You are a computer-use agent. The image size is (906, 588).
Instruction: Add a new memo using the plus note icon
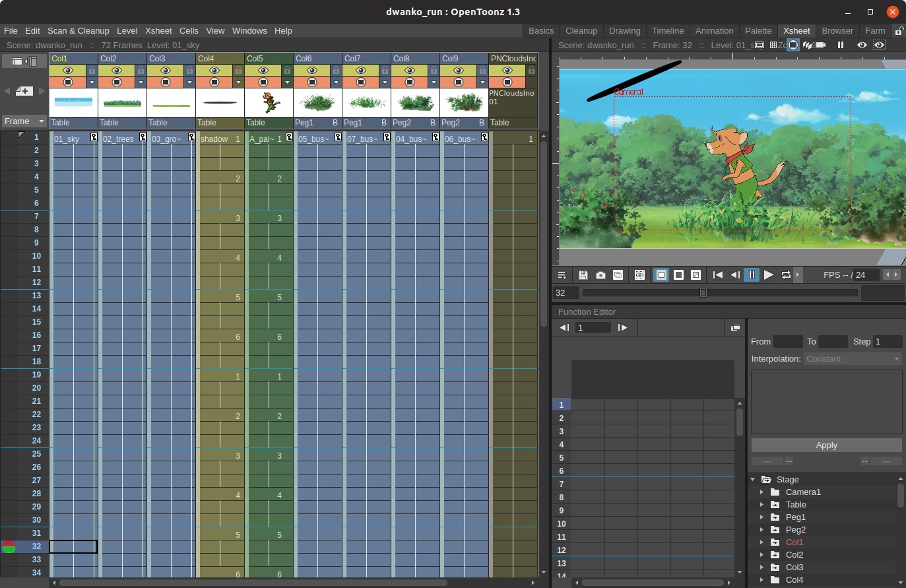(x=24, y=91)
